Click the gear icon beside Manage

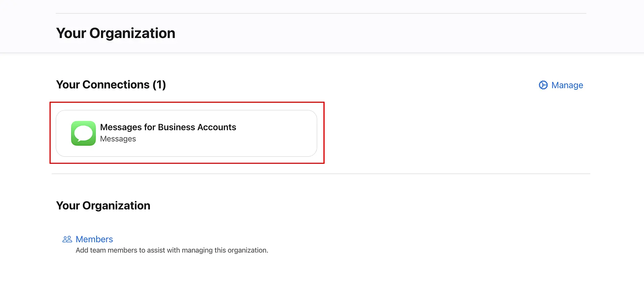[x=543, y=85]
